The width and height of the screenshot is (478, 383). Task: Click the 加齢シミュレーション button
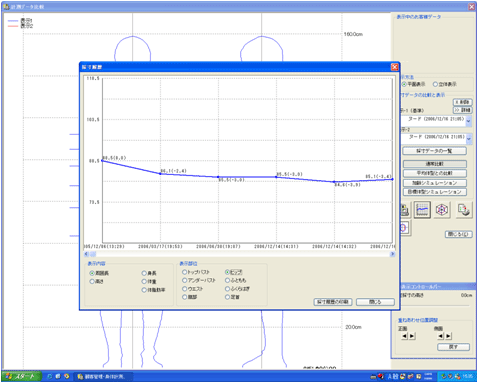[434, 183]
